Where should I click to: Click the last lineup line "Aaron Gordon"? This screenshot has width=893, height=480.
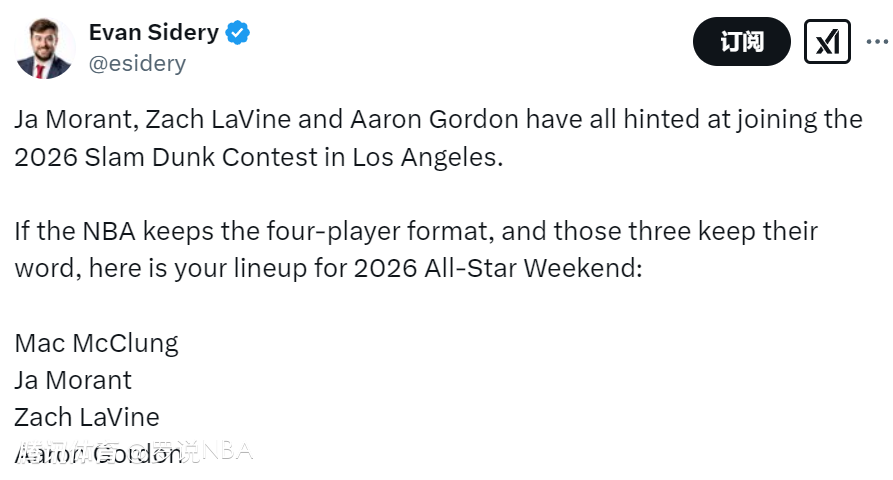pyautogui.click(x=100, y=453)
